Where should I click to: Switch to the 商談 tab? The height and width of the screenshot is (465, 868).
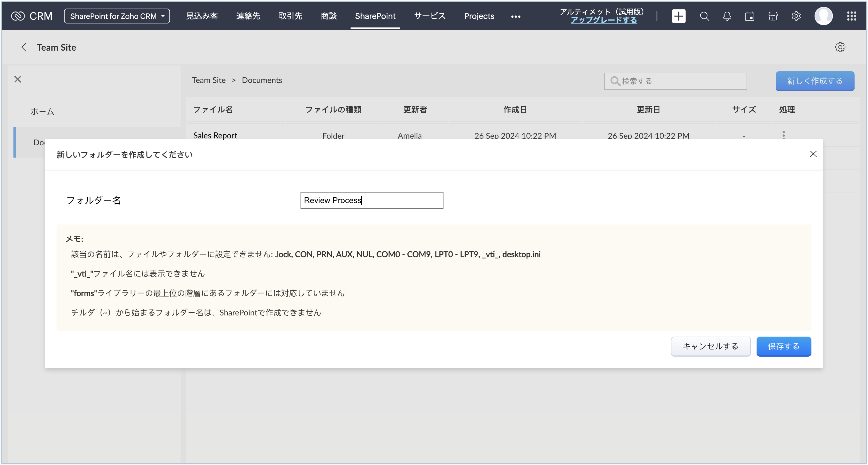point(329,16)
